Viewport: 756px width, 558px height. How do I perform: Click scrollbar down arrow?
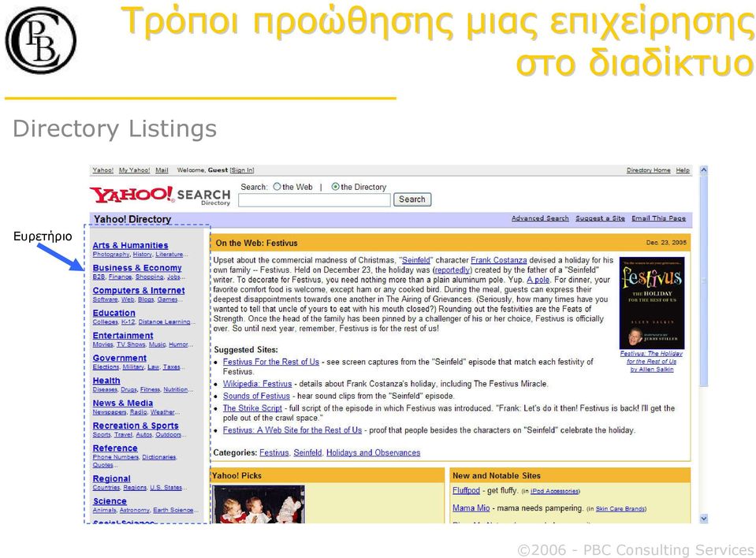tap(703, 519)
